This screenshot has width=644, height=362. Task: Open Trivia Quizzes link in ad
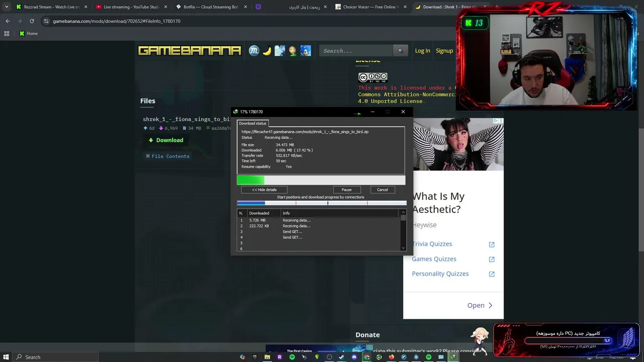(432, 244)
